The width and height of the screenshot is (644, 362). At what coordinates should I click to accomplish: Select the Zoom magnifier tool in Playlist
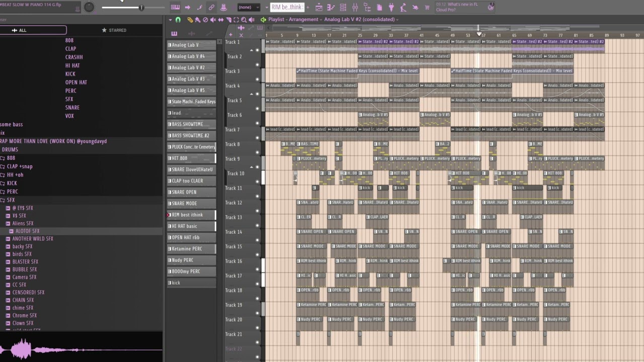pyautogui.click(x=244, y=20)
